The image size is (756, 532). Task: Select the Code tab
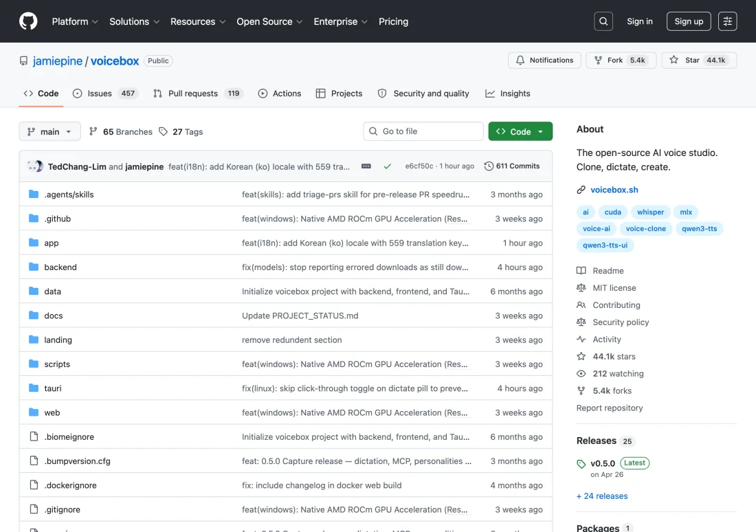click(41, 93)
